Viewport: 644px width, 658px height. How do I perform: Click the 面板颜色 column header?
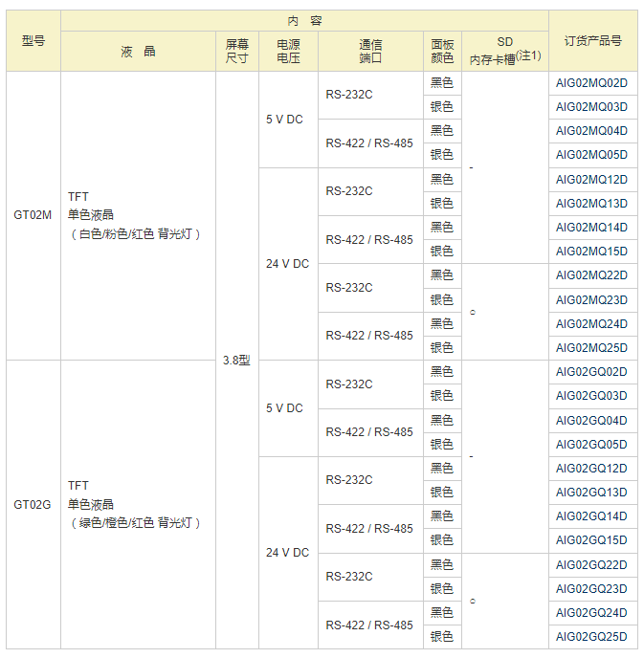(442, 51)
